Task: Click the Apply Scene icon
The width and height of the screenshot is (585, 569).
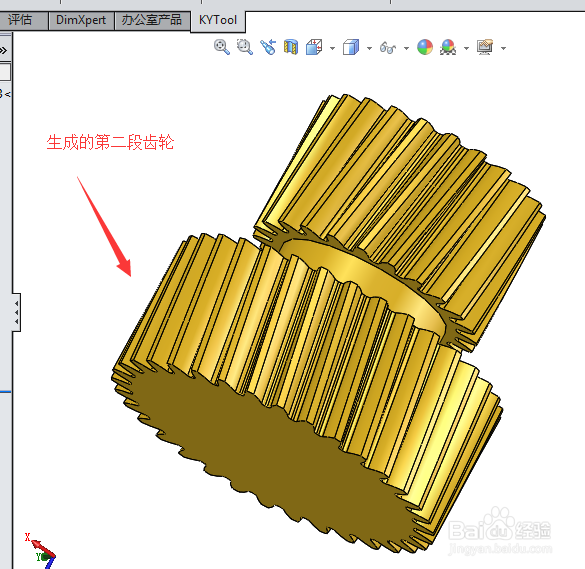Action: (x=448, y=47)
